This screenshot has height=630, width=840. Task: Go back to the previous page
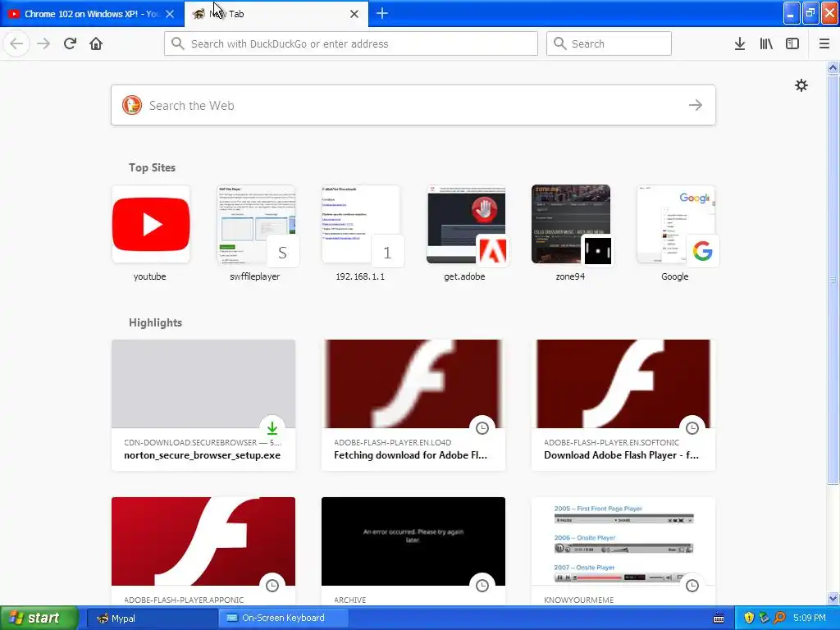pos(16,43)
